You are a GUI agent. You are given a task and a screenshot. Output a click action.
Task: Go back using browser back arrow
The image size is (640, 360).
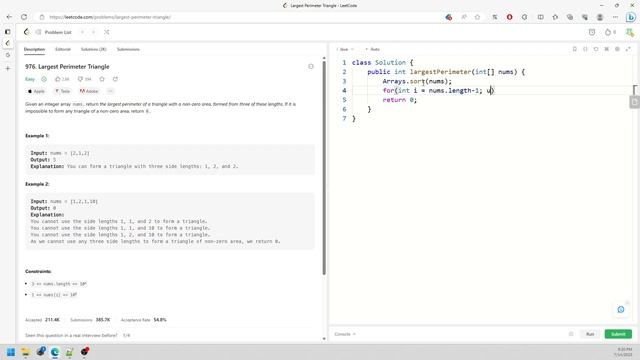pos(9,17)
